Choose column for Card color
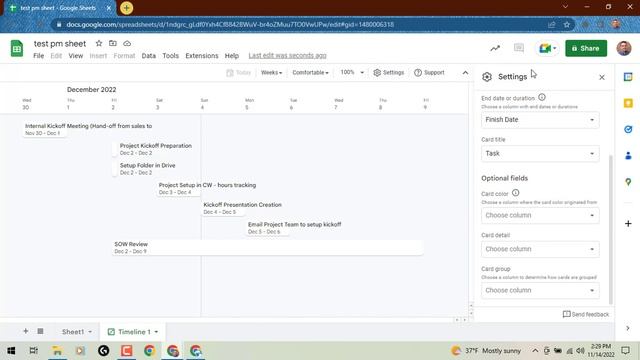 point(540,215)
